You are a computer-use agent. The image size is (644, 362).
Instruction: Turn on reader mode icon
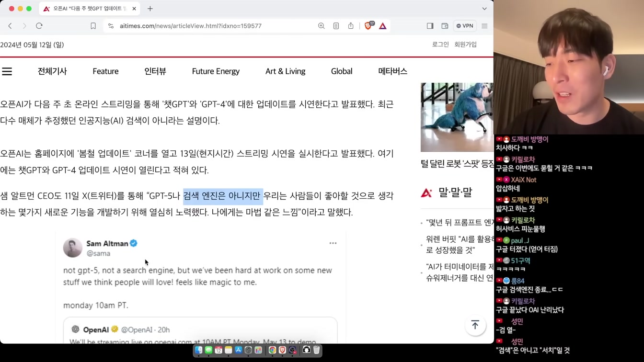[336, 26]
